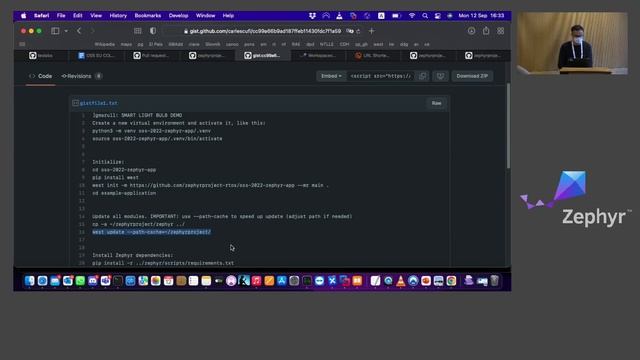
Task: Open Google Chrome from the Dock
Action: click(451, 281)
